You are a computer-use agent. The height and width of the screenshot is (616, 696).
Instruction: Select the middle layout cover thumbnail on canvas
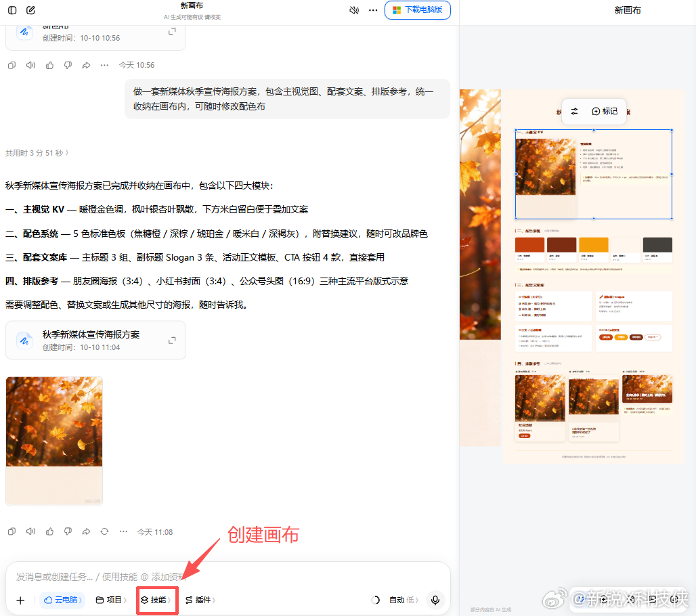[x=594, y=396]
